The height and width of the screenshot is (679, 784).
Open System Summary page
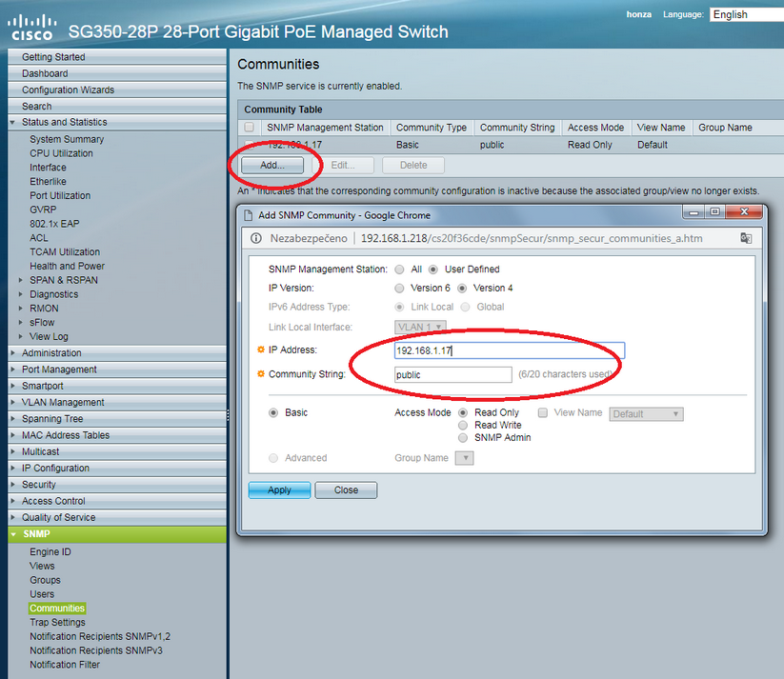point(67,139)
